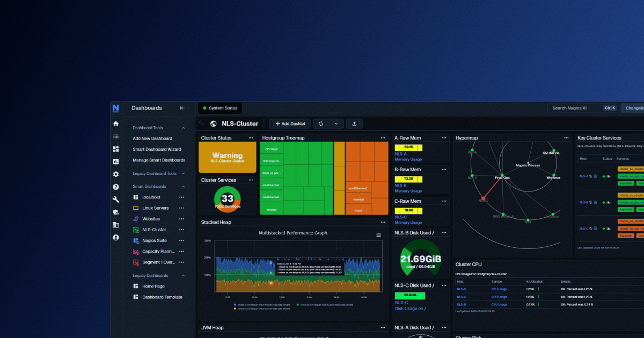
Task: Click the globe icon beside NLS-Cluster title
Action: (213, 123)
